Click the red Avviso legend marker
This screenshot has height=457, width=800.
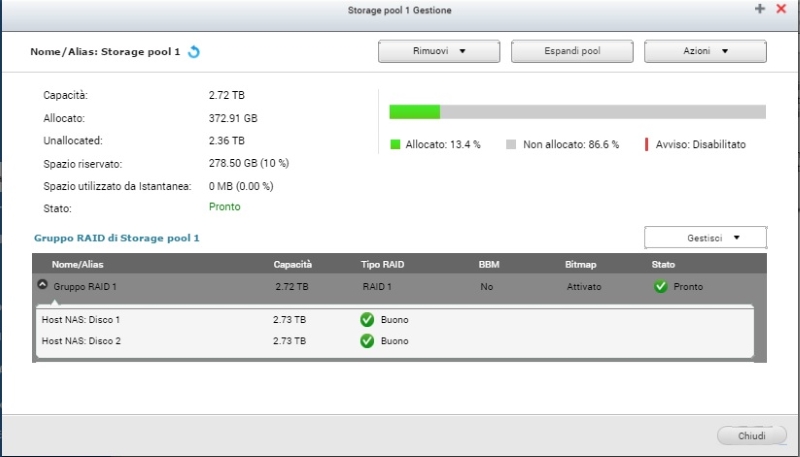pos(646,145)
